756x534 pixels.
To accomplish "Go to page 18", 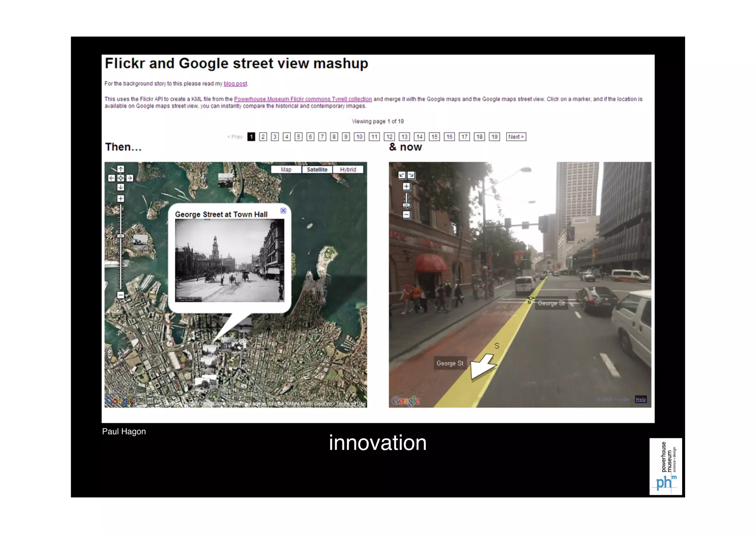I will 479,137.
